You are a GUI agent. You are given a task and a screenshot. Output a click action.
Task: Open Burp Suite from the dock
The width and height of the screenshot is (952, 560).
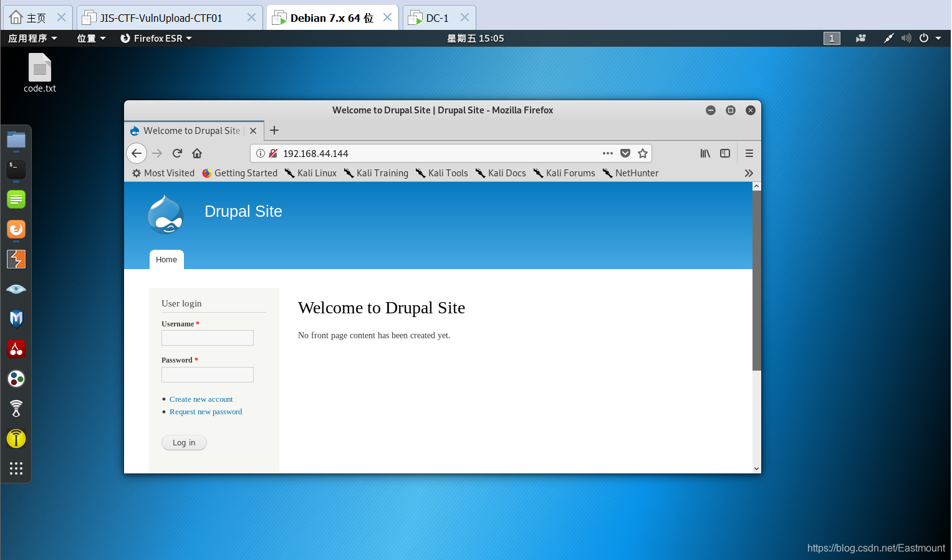pyautogui.click(x=16, y=259)
